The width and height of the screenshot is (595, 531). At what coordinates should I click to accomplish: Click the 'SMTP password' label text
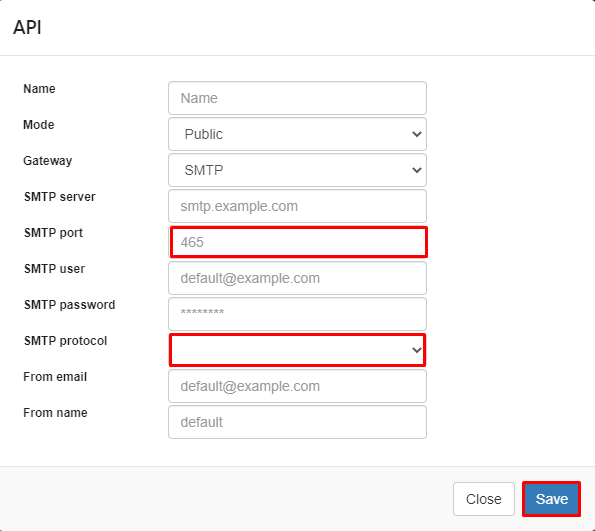[x=69, y=305]
